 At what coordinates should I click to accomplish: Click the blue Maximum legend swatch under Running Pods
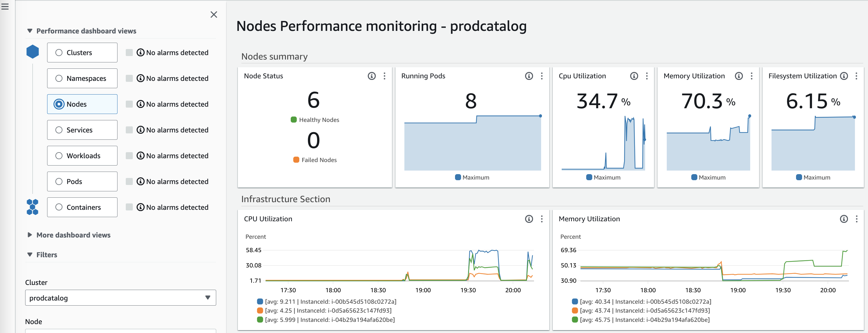[x=458, y=177]
